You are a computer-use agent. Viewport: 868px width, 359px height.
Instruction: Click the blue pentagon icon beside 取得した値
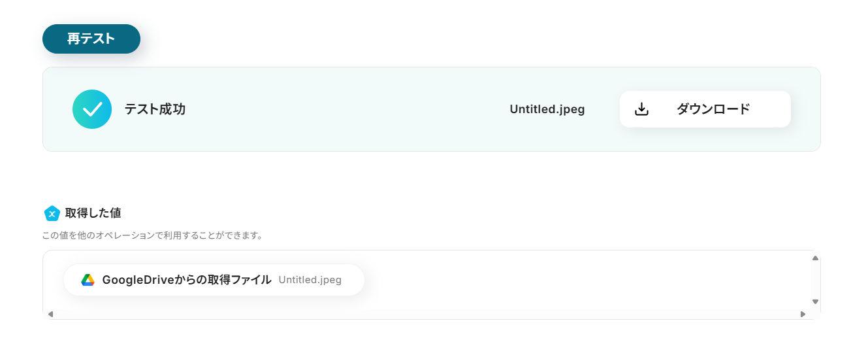click(52, 213)
